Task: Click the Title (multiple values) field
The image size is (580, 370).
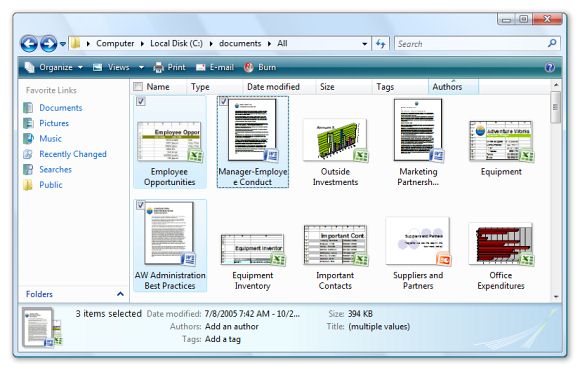Action: 379,326
